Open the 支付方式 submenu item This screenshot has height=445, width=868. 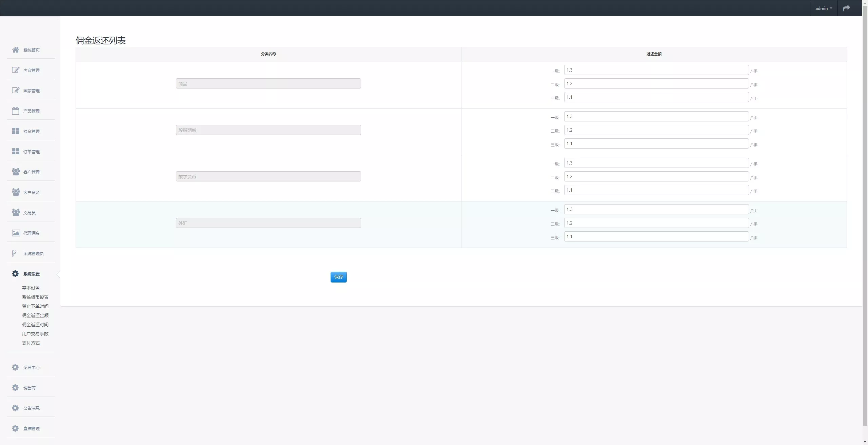coord(31,343)
